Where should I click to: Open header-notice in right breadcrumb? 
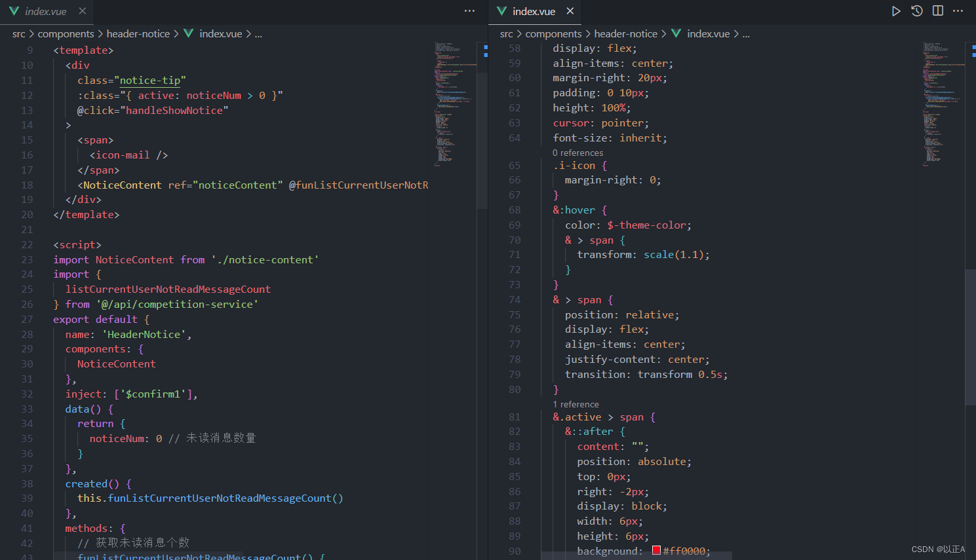[626, 34]
